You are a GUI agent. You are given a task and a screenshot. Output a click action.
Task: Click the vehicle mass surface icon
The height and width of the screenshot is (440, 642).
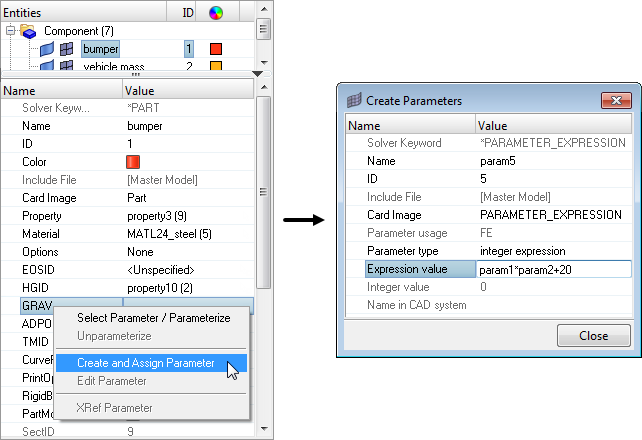point(46,67)
